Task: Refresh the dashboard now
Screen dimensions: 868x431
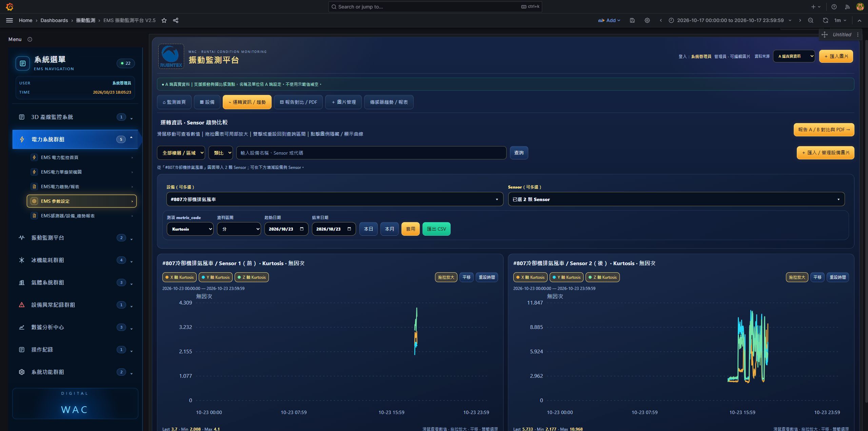Action: pos(825,20)
